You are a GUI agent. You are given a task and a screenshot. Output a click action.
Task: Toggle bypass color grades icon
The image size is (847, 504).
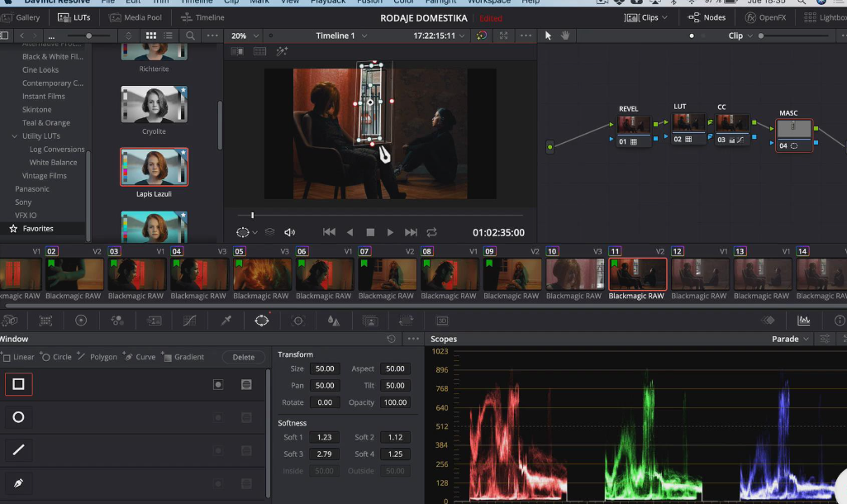[481, 36]
